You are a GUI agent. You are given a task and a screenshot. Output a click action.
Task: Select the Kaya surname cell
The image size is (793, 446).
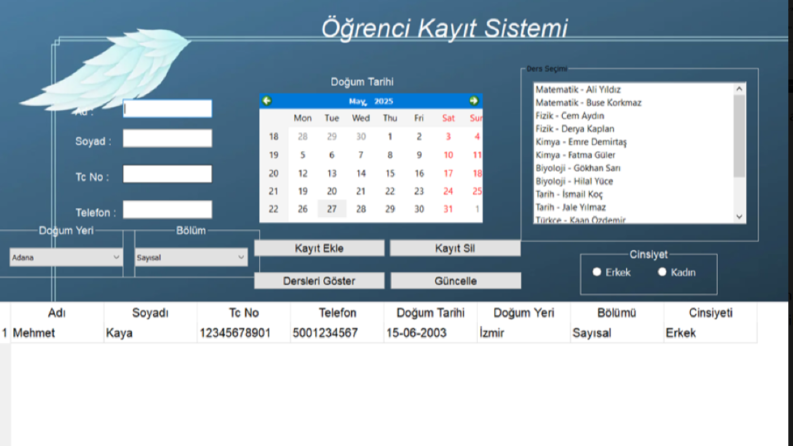coord(150,333)
